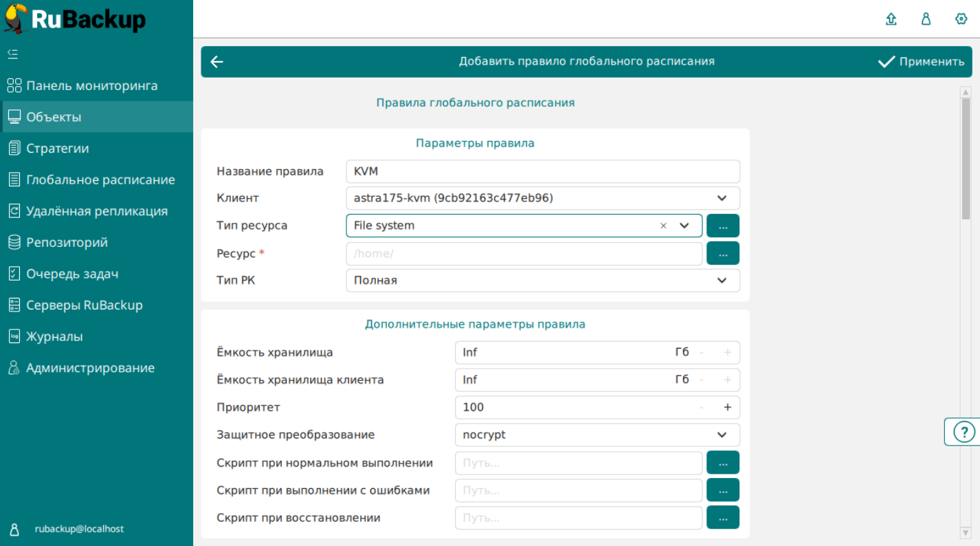Open the help question mark icon

tap(965, 433)
